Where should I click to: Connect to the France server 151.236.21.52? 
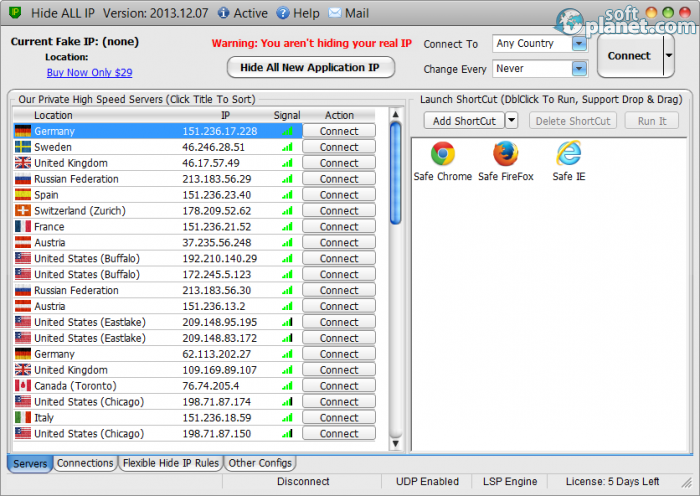[x=339, y=226]
